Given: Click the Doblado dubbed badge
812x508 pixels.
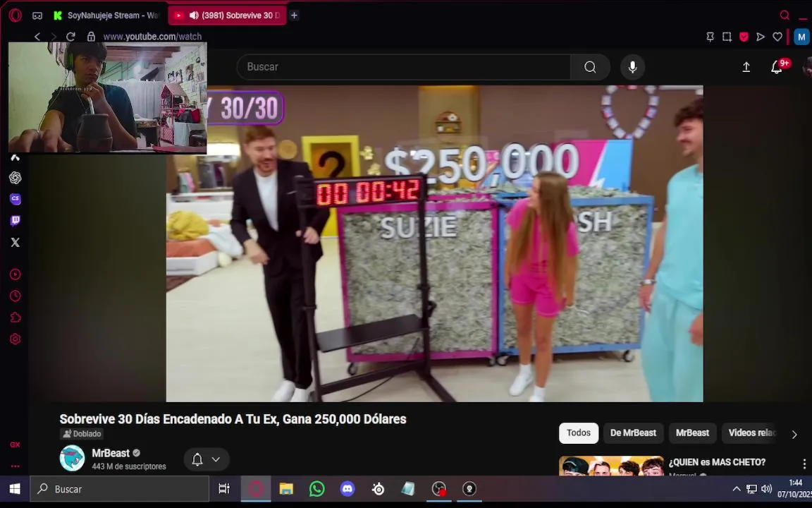Looking at the screenshot, I should pos(82,434).
